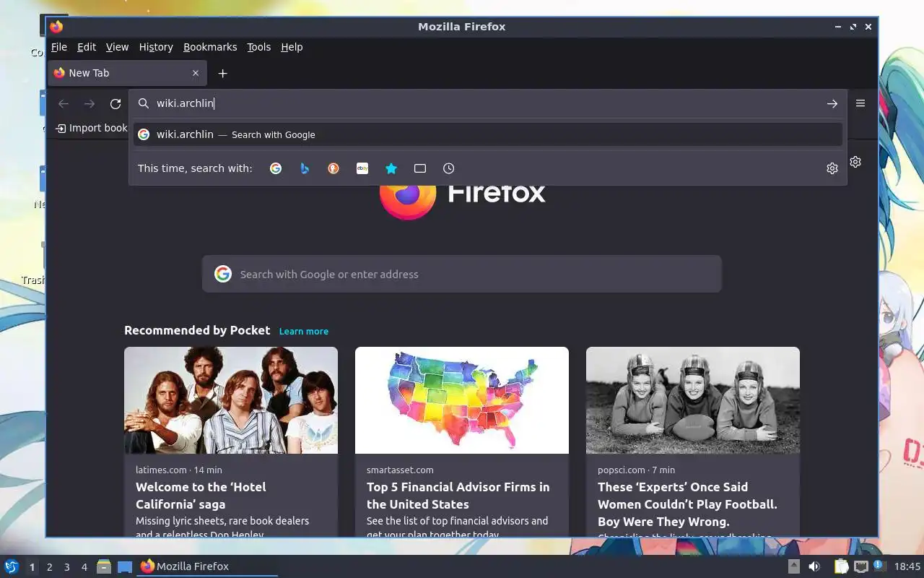924x578 pixels.
Task: Switch to workspace 3
Action: pyautogui.click(x=67, y=567)
